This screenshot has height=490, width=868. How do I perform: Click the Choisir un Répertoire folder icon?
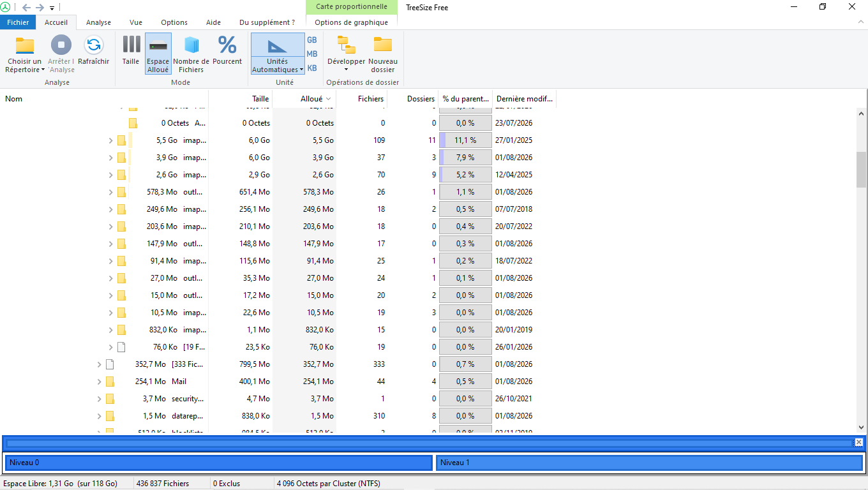pos(24,45)
